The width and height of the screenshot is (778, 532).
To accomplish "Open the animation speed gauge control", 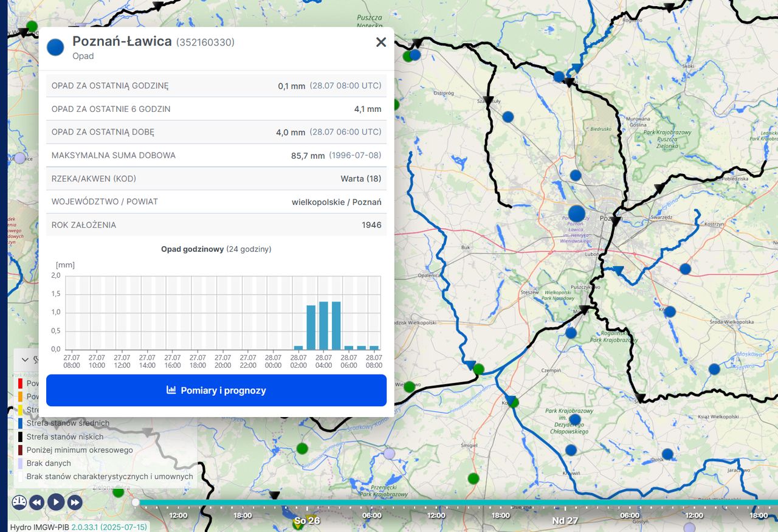I will click(x=19, y=502).
